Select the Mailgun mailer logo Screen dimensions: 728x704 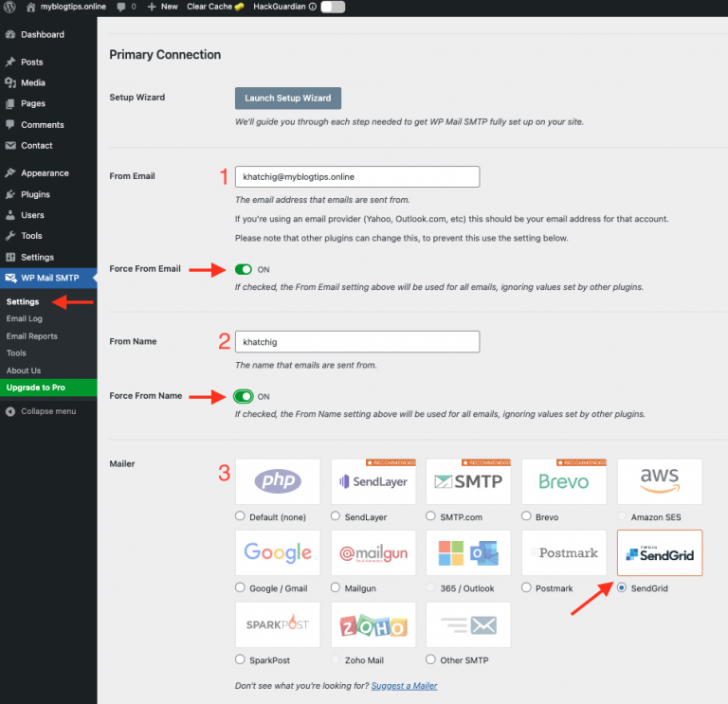373,552
